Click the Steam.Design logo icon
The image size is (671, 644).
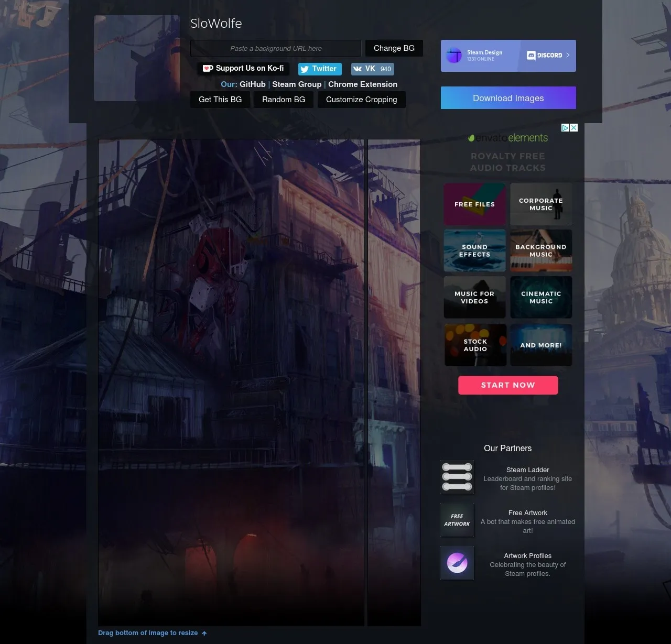pos(454,56)
